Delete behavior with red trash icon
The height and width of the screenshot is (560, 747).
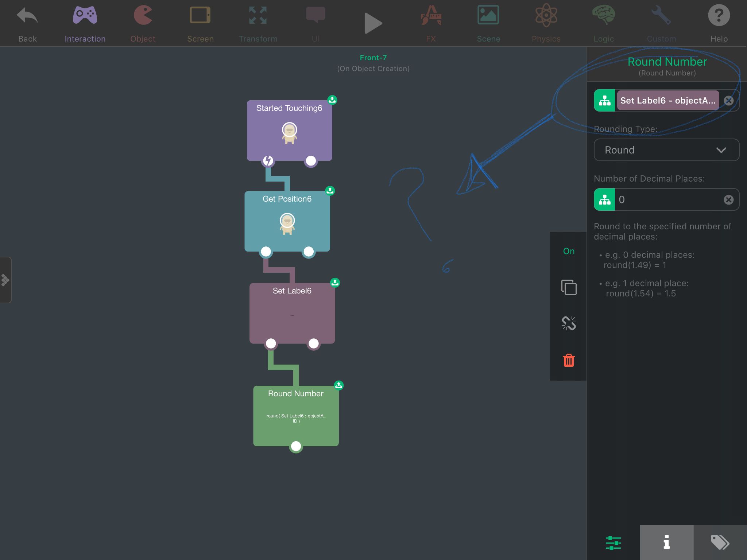click(x=569, y=360)
